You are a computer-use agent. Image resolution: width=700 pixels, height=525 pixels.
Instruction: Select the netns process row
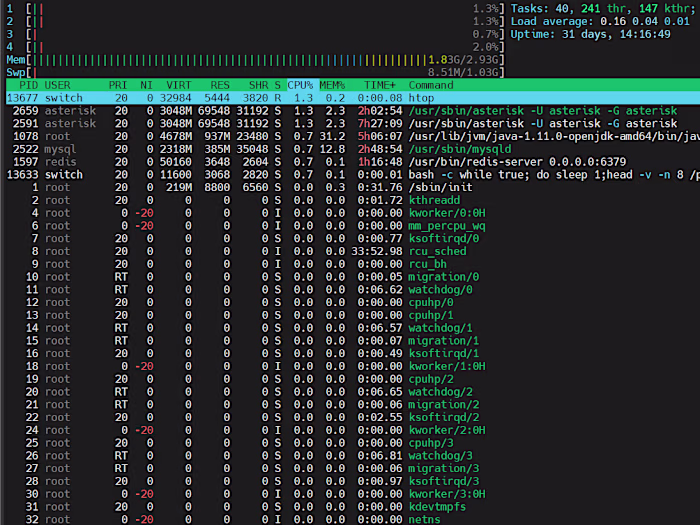click(x=353, y=520)
